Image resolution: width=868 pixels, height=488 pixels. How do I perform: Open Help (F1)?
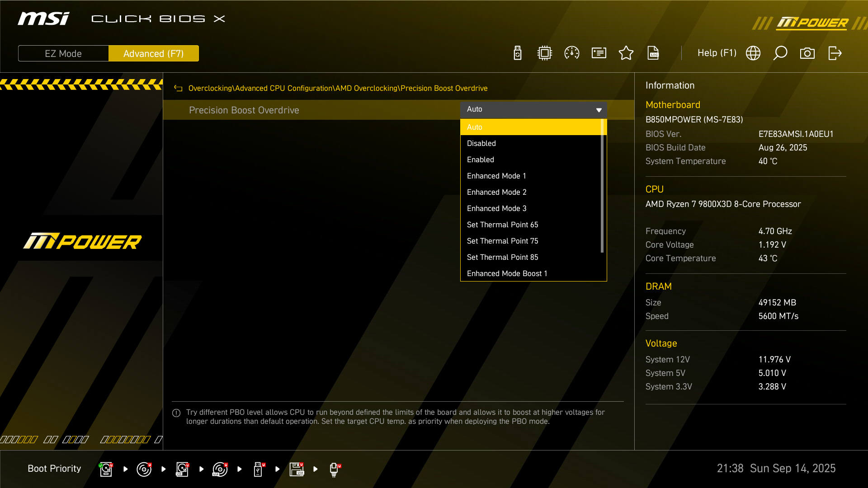[x=717, y=53]
